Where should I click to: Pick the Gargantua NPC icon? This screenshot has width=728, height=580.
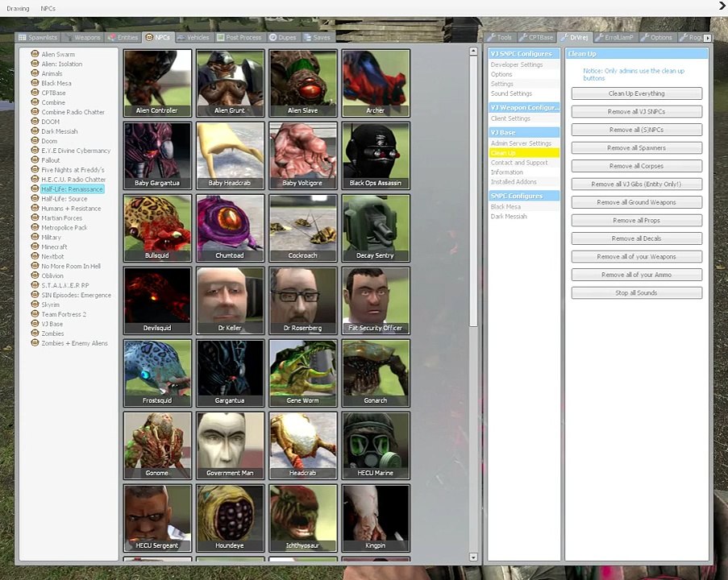pyautogui.click(x=230, y=372)
